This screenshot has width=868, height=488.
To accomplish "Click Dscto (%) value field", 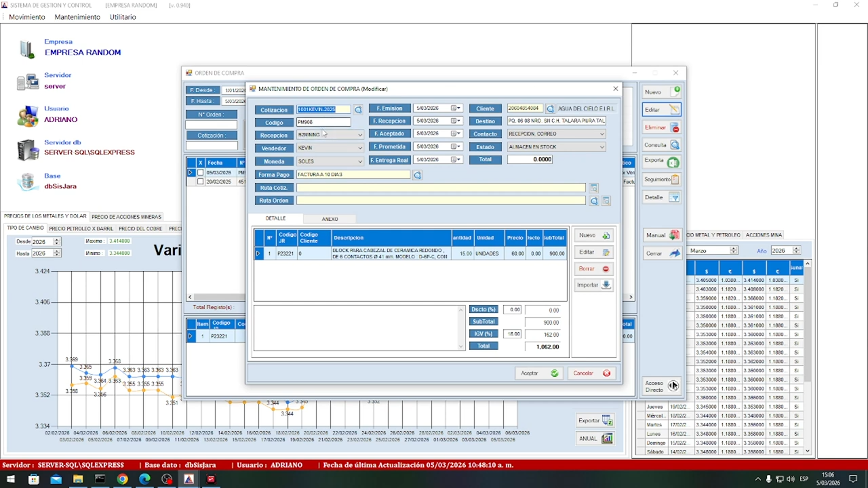I will pyautogui.click(x=513, y=310).
